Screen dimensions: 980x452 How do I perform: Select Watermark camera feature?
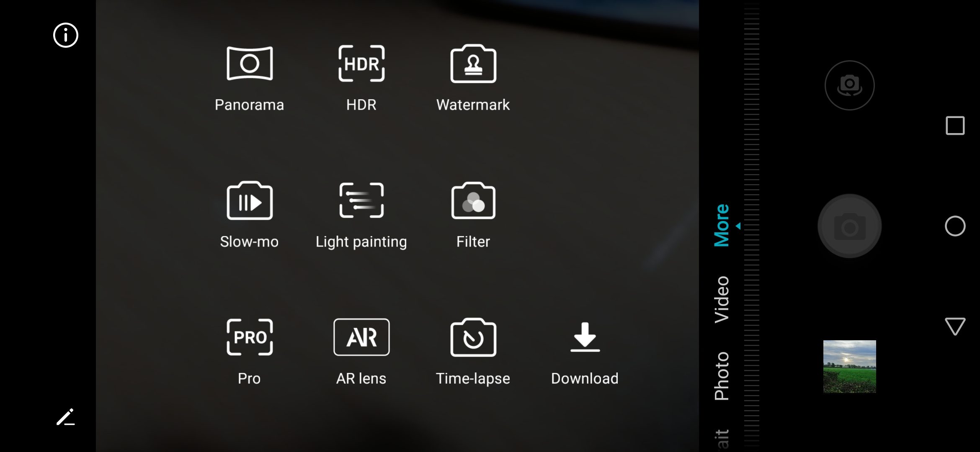pos(473,77)
